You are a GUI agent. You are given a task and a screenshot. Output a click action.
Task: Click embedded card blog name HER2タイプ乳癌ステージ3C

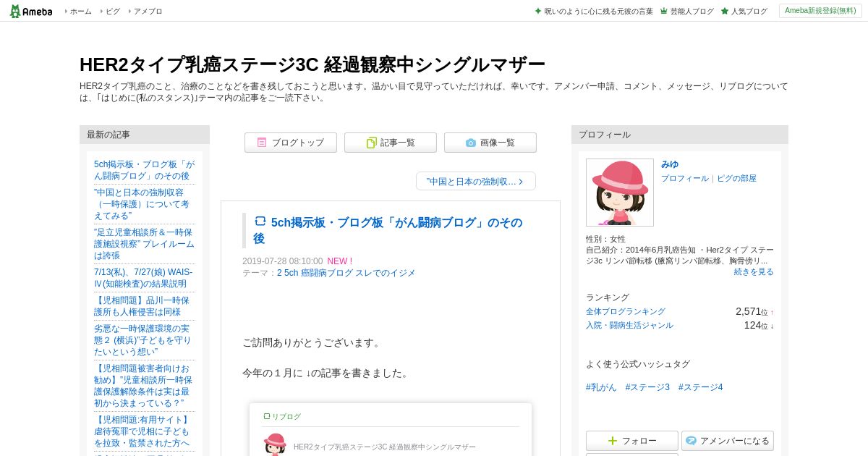coord(385,447)
